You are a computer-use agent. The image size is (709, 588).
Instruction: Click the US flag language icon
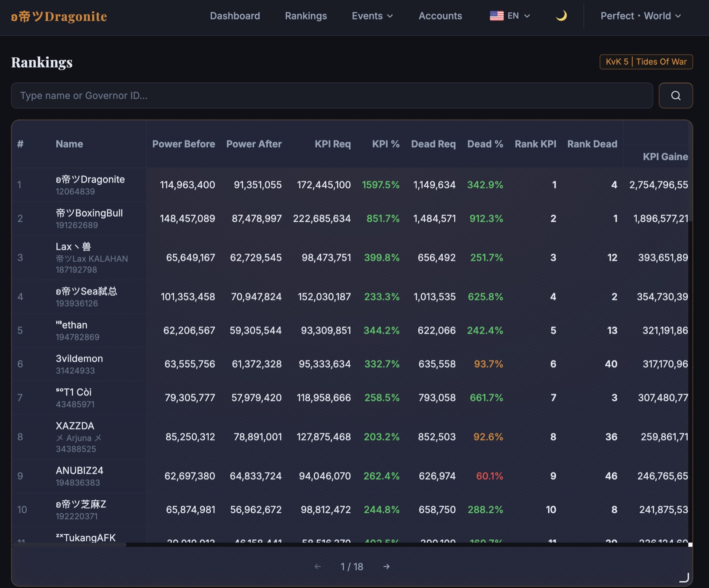(x=496, y=16)
